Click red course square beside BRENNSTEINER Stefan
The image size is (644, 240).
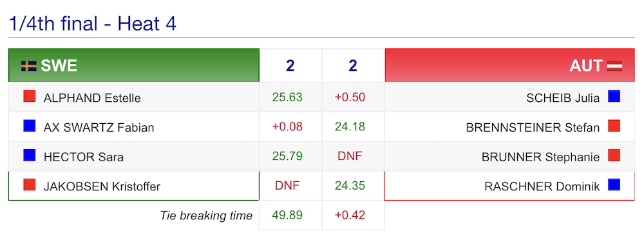coord(614,126)
